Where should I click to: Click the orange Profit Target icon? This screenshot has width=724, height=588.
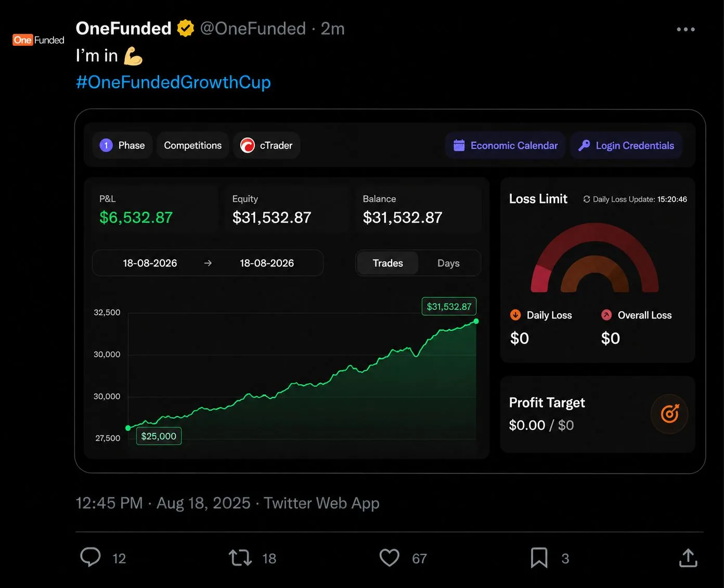click(x=669, y=414)
